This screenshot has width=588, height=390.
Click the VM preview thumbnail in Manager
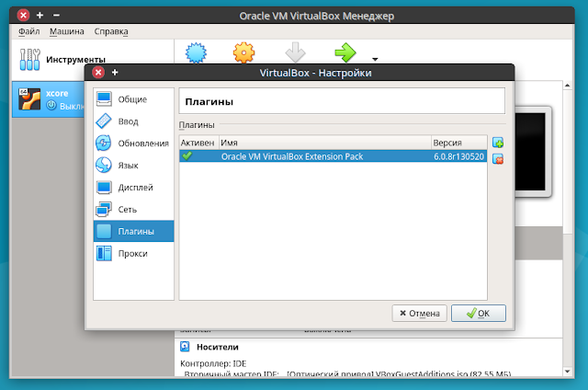tap(533, 152)
